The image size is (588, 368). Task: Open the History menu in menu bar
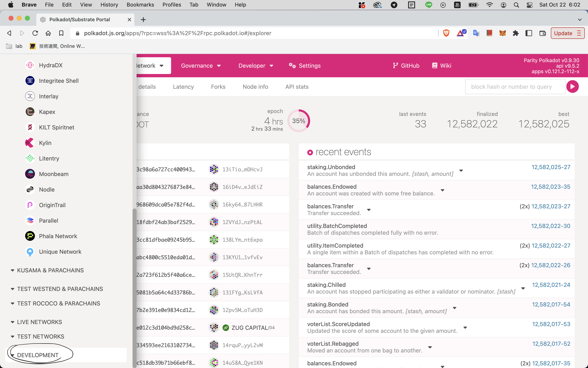pyautogui.click(x=109, y=5)
